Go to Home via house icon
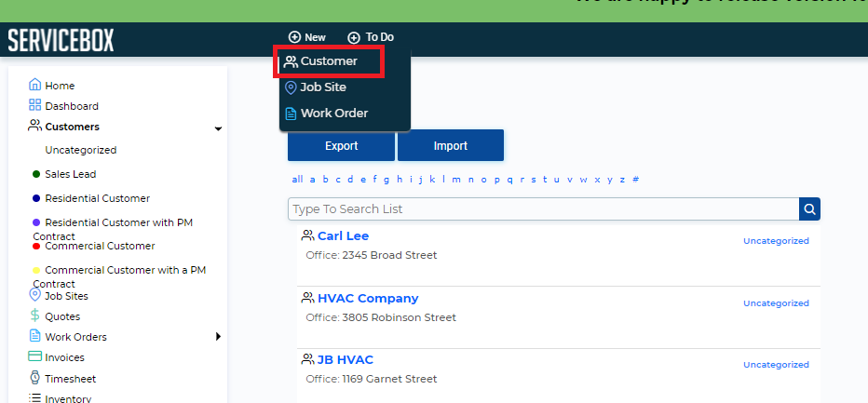Viewport: 868px width, 403px height. 34,85
